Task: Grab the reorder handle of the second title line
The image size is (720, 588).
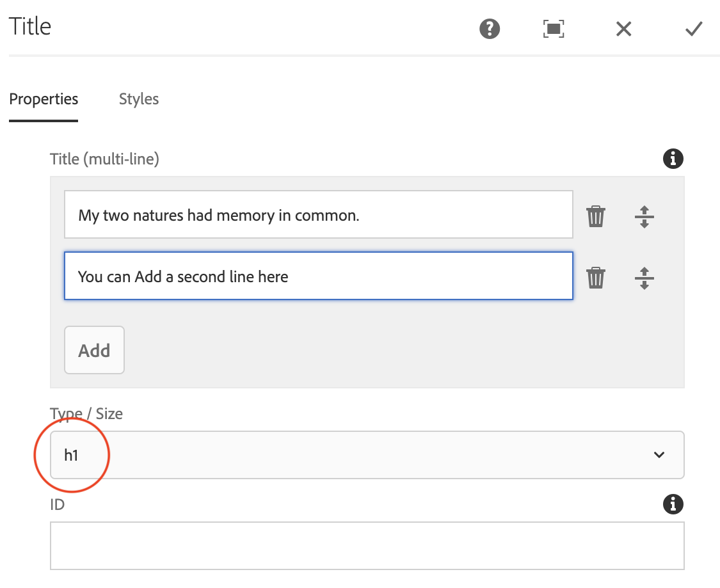Action: click(644, 278)
